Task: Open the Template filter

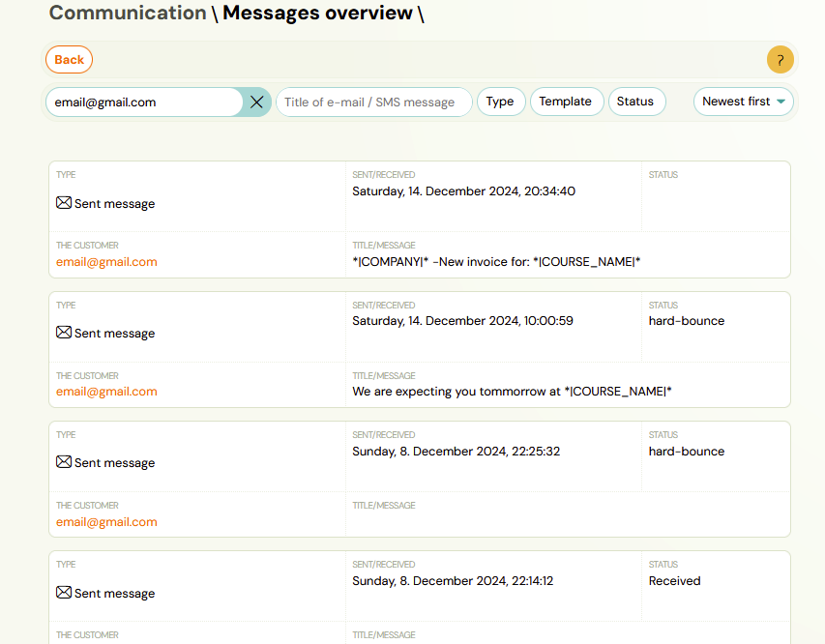Action: 567,101
